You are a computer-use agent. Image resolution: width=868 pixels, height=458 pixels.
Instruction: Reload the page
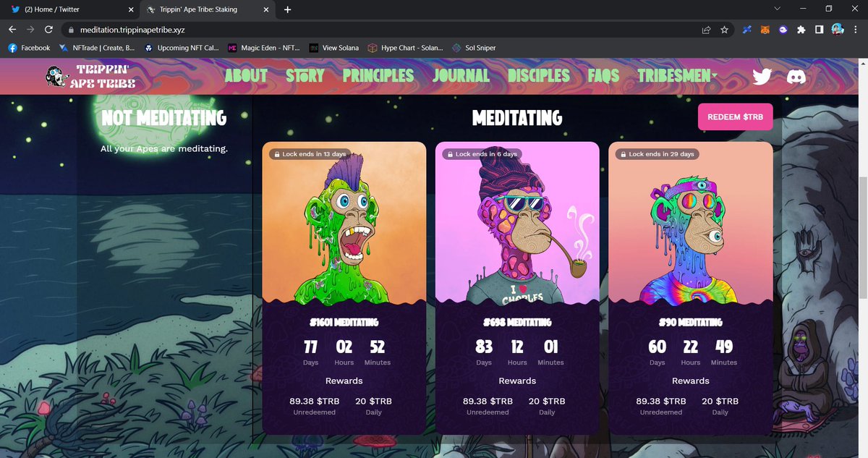(x=48, y=30)
